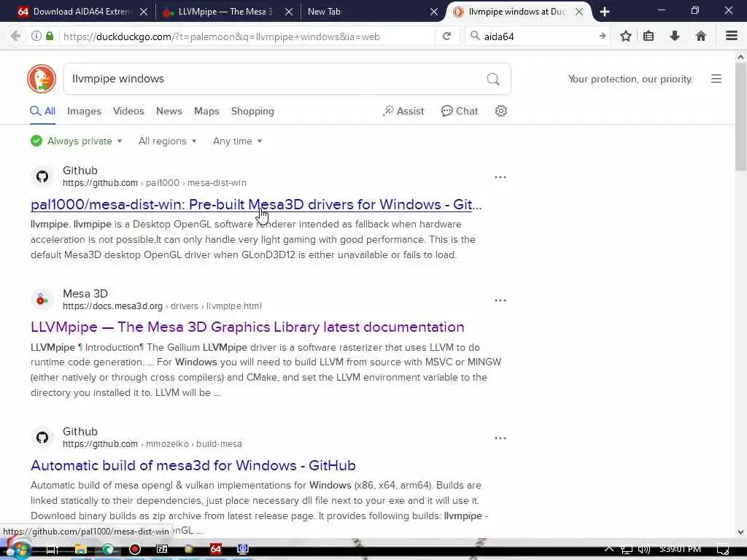Select the Videos search category

point(128,111)
